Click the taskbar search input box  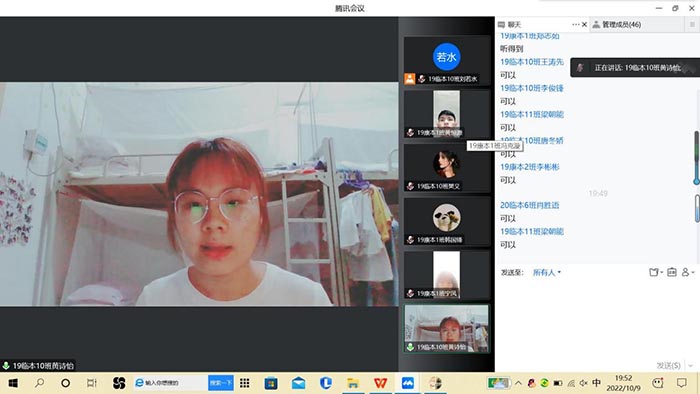171,383
